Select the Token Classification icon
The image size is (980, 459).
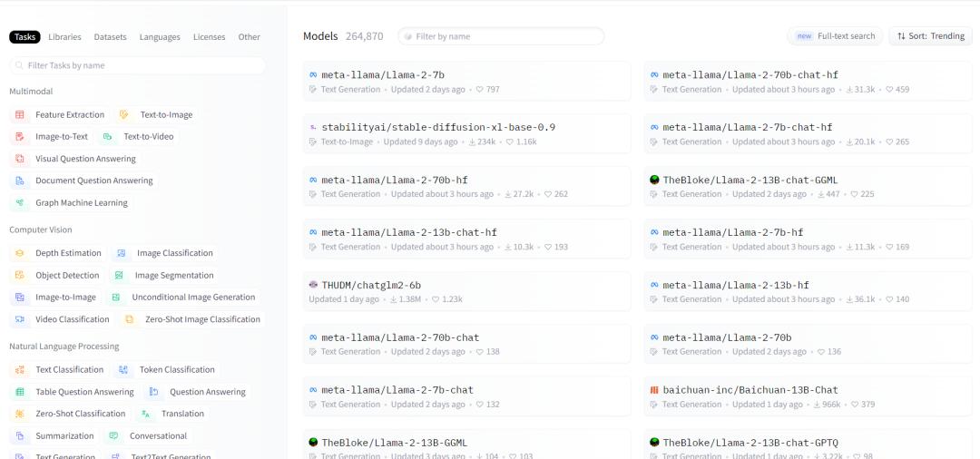(x=123, y=370)
